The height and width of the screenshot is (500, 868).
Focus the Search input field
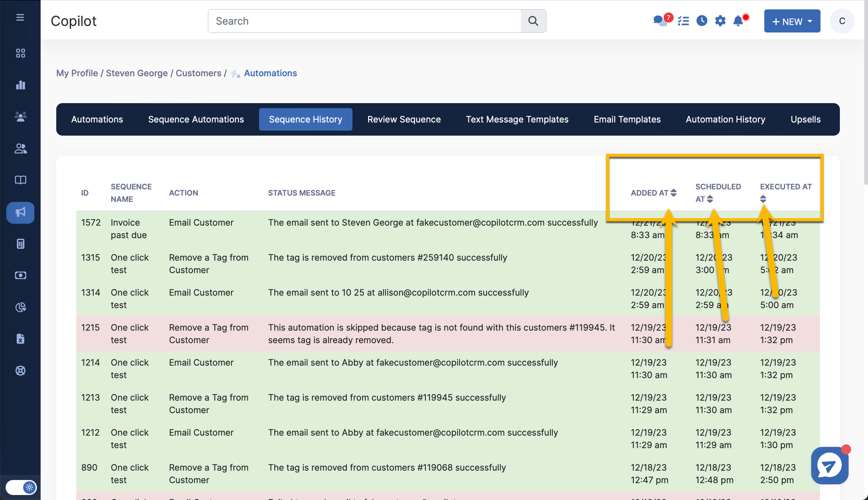(x=364, y=21)
